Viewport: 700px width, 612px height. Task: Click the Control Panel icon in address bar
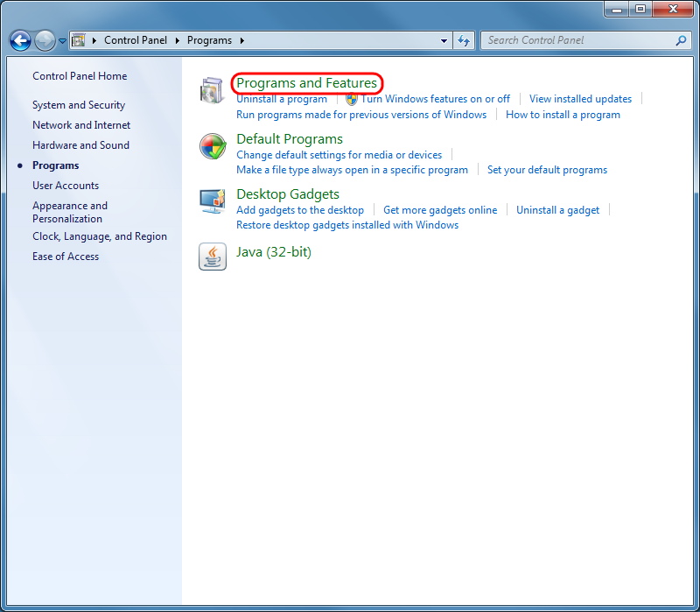tap(79, 40)
